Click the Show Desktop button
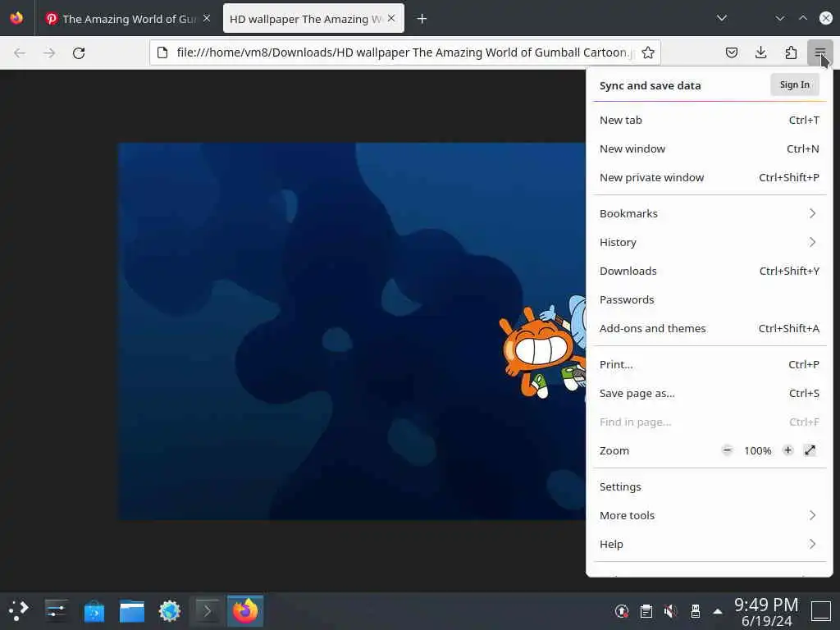 820,610
